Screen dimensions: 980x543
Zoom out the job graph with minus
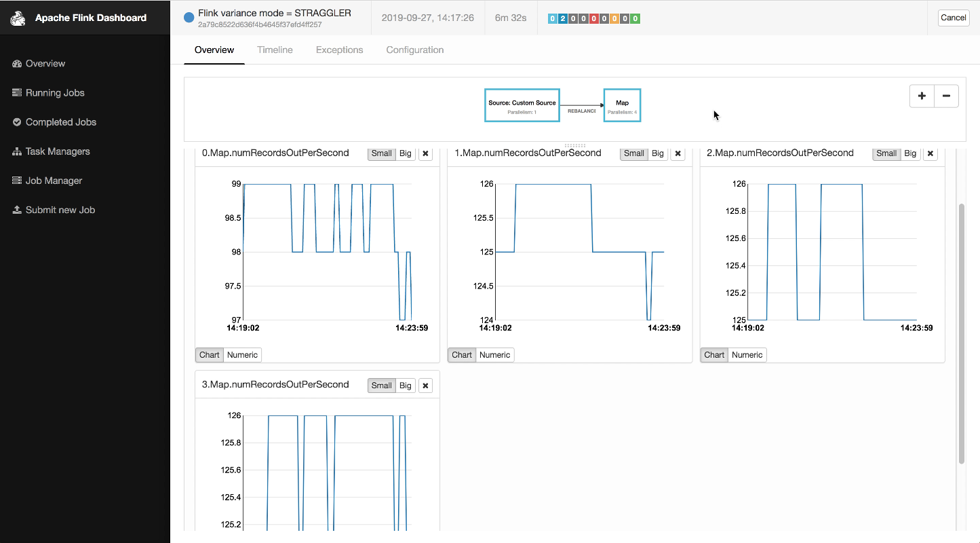(946, 96)
